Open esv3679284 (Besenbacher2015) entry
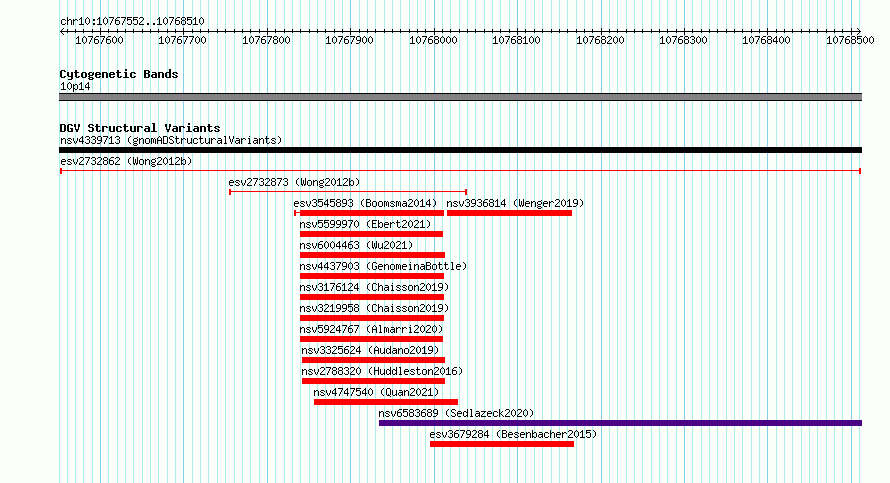The height and width of the screenshot is (483, 890). pos(513,434)
